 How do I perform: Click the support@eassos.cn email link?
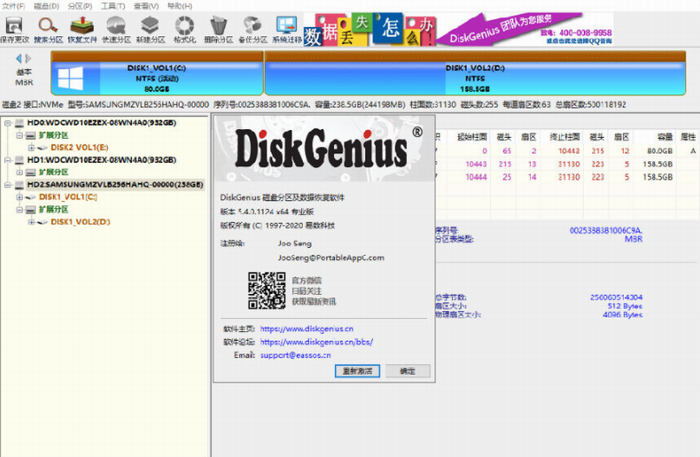[295, 355]
